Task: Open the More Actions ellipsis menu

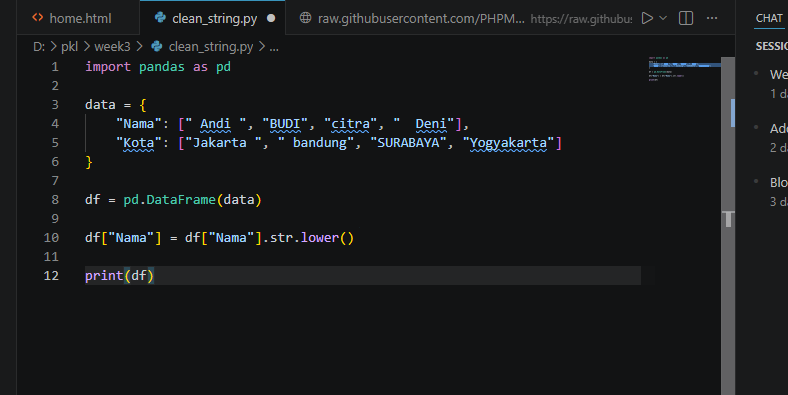Action: [x=712, y=18]
